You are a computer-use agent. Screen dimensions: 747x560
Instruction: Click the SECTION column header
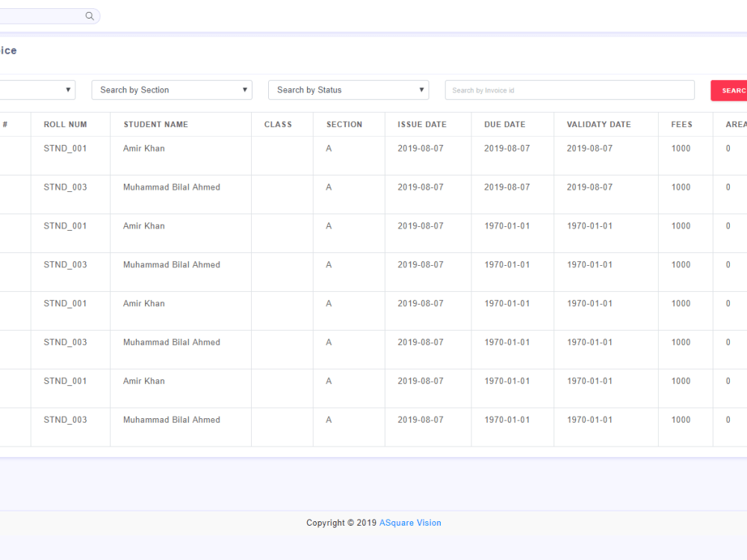click(x=344, y=124)
